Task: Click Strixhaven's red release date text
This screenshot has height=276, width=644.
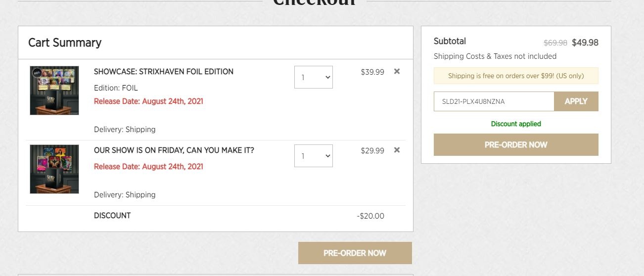Action: coord(148,101)
